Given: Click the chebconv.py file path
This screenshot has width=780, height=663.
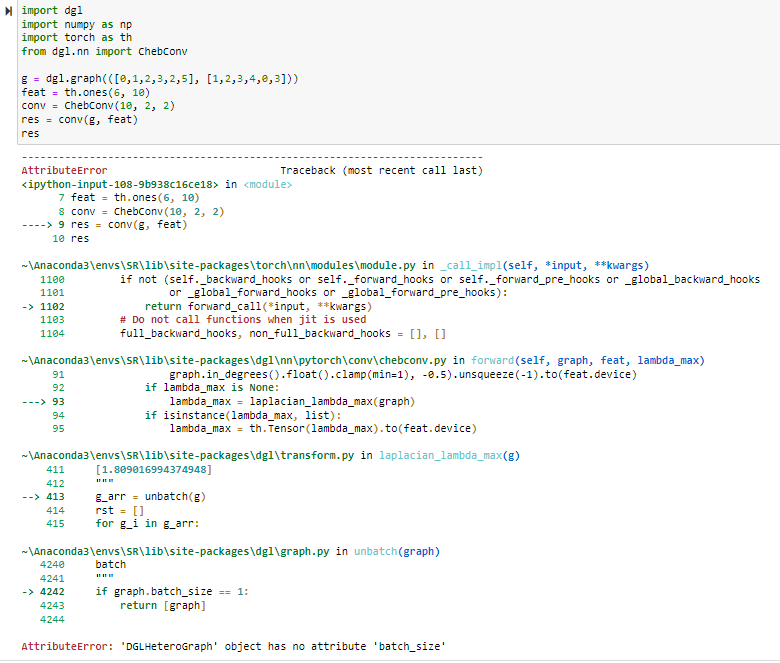Looking at the screenshot, I should 234,361.
